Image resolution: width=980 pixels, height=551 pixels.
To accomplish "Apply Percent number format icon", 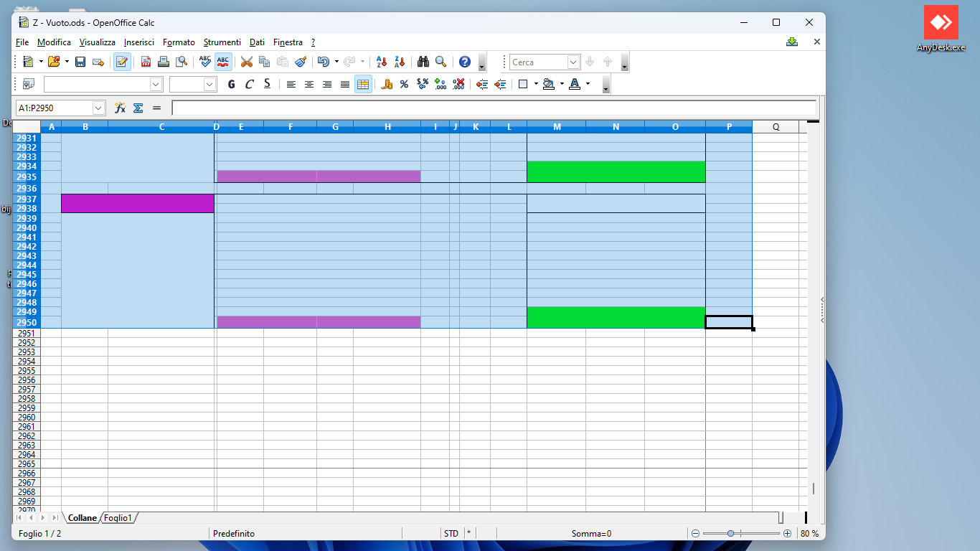I will click(x=404, y=84).
